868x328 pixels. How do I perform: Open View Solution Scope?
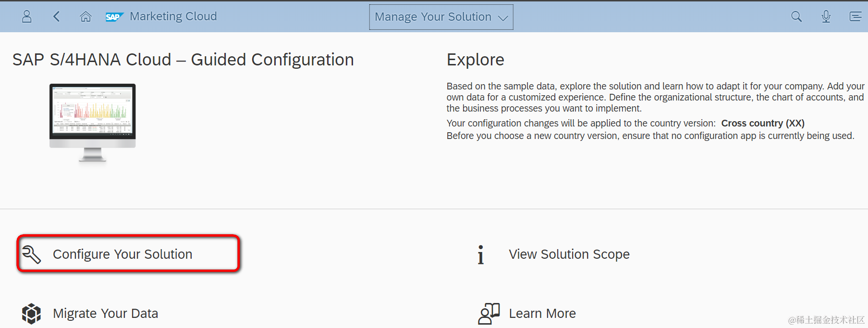pyautogui.click(x=569, y=254)
